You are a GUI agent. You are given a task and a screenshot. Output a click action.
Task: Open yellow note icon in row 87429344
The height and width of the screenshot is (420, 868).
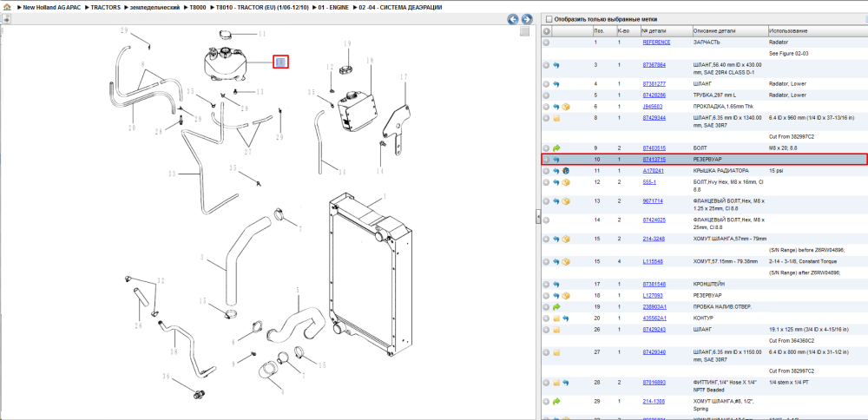coord(556,118)
